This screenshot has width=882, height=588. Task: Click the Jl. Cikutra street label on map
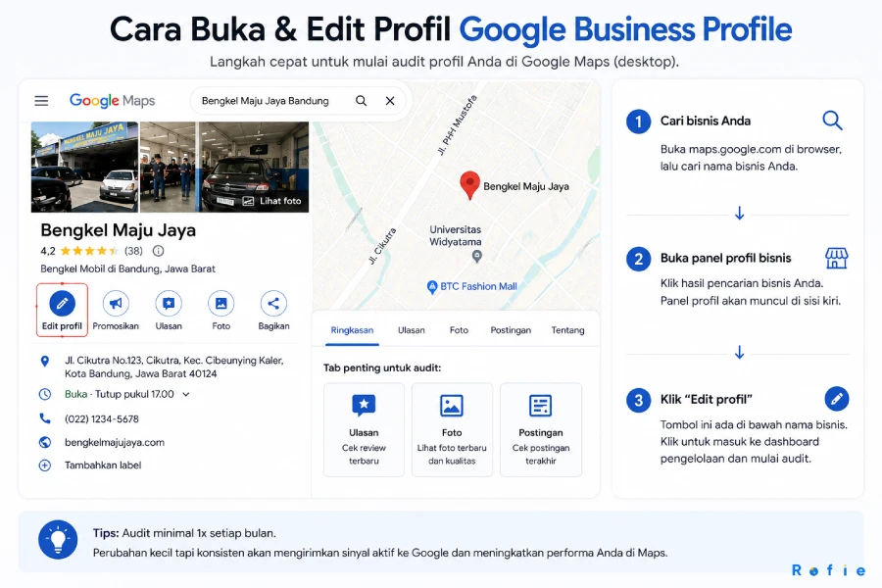pos(382,246)
